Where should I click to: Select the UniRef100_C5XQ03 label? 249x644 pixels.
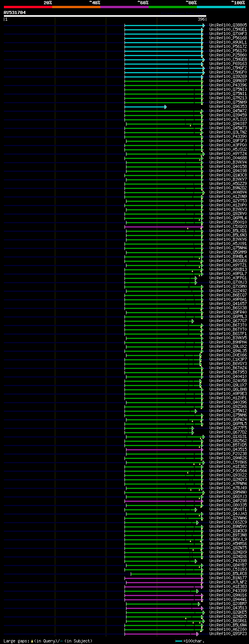pos(228,226)
